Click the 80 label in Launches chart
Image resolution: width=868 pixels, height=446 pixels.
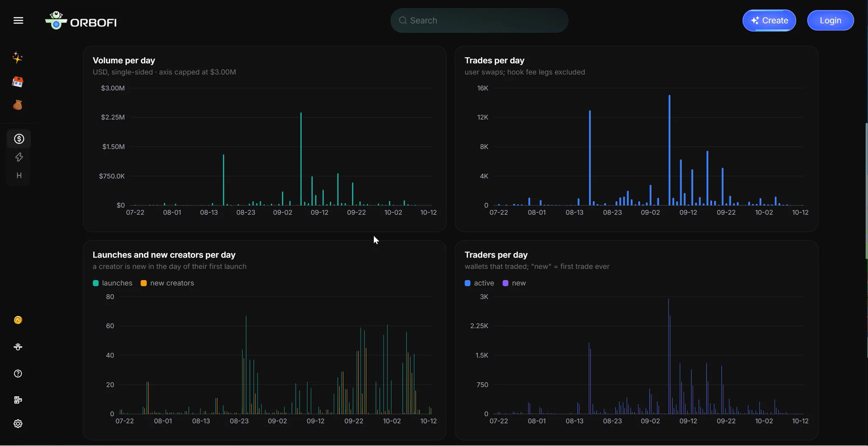tap(110, 296)
